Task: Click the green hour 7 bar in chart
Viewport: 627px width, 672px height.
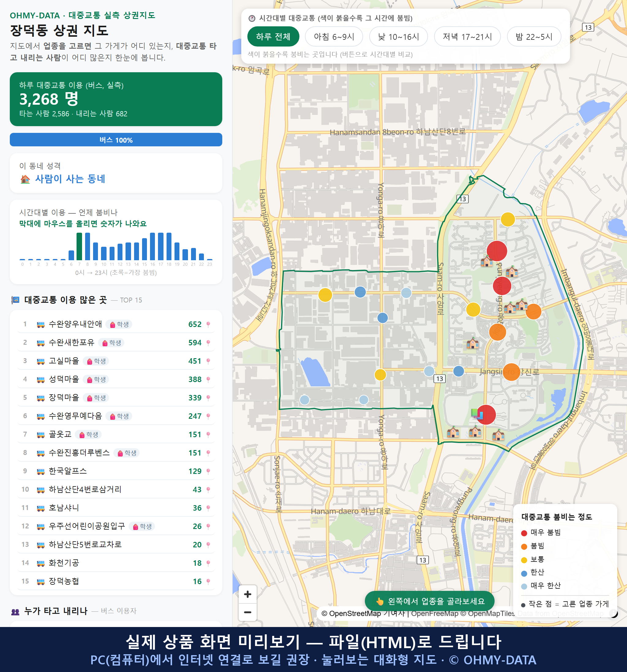Action: coord(79,246)
